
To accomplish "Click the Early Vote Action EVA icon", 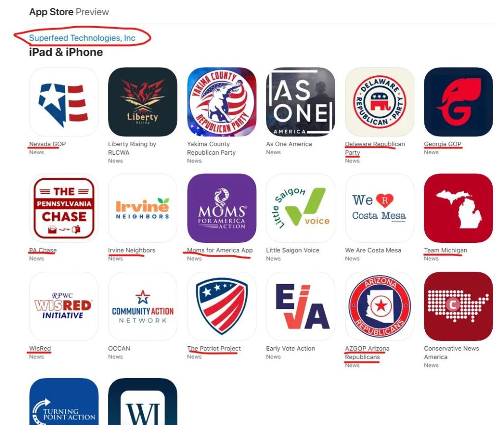I will tap(301, 306).
